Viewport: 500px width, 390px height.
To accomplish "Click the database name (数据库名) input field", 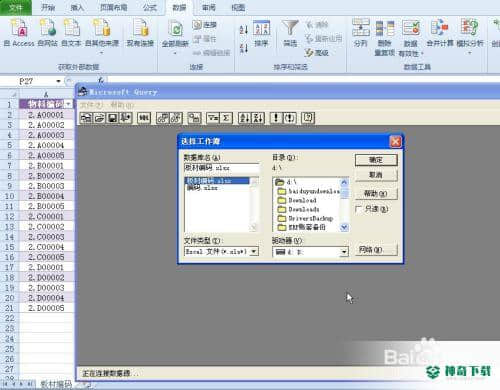I will pos(221,168).
